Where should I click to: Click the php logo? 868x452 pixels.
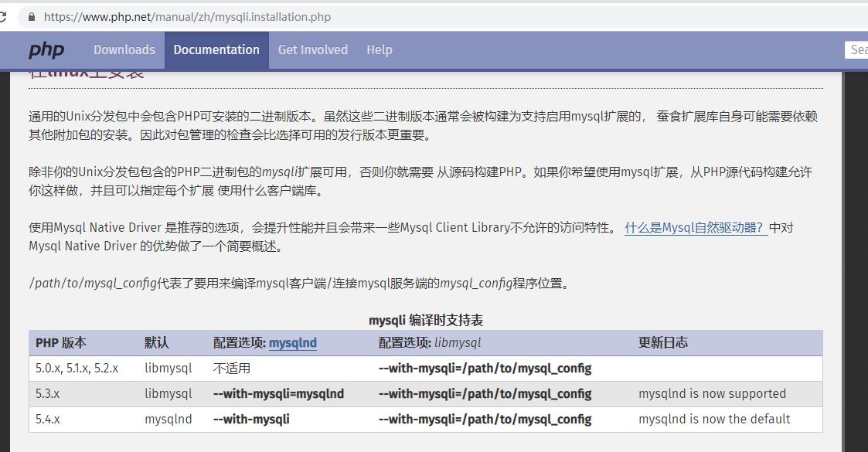pyautogui.click(x=46, y=49)
